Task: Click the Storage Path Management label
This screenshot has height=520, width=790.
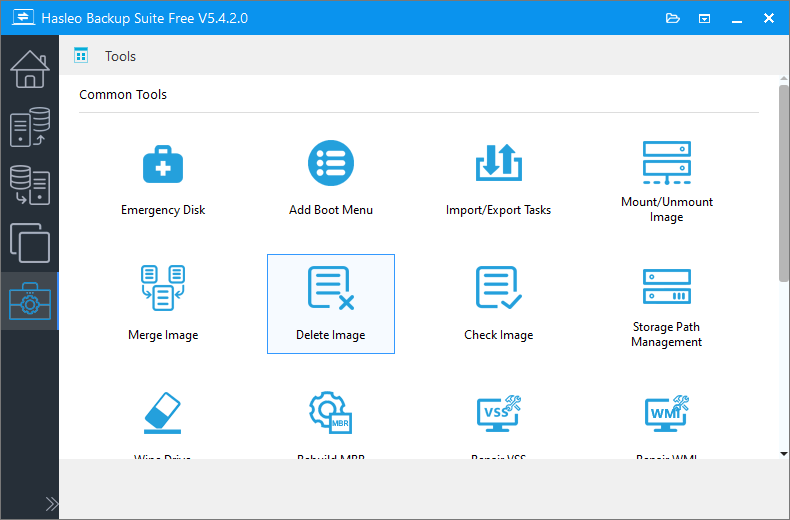Action: [666, 334]
